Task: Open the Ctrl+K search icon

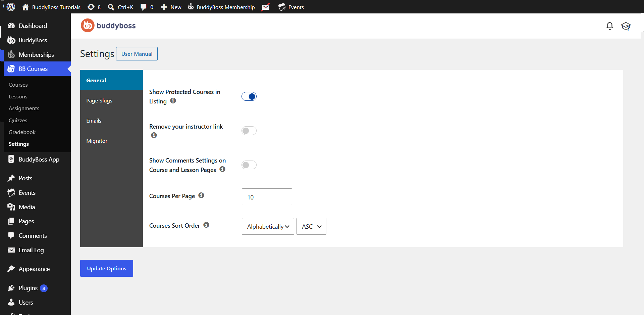Action: 120,7
